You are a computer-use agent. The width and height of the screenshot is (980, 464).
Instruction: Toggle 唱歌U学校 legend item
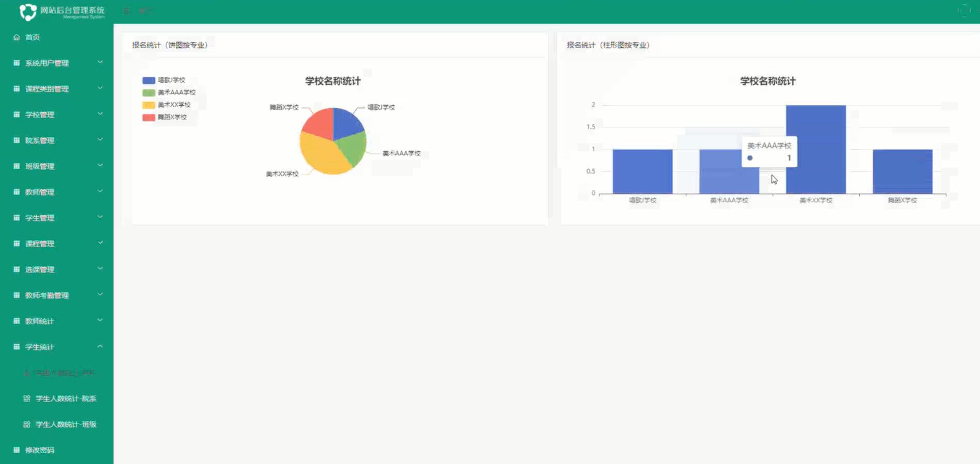pyautogui.click(x=164, y=80)
